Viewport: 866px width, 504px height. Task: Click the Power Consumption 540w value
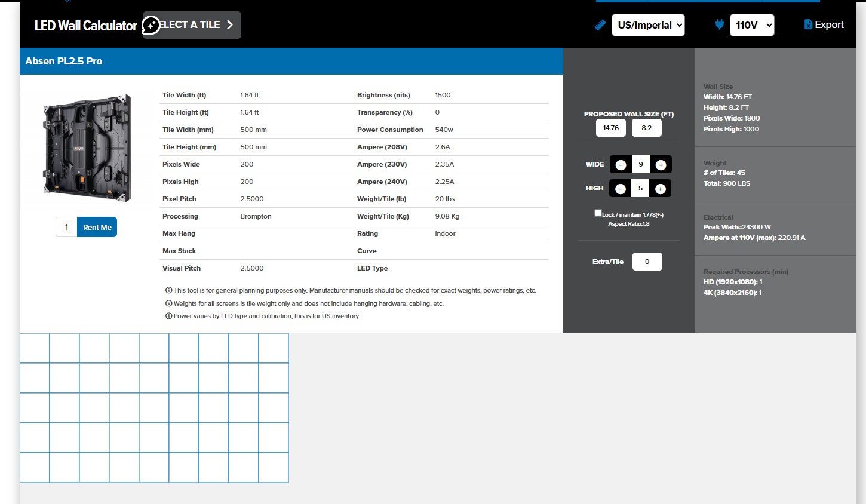444,130
